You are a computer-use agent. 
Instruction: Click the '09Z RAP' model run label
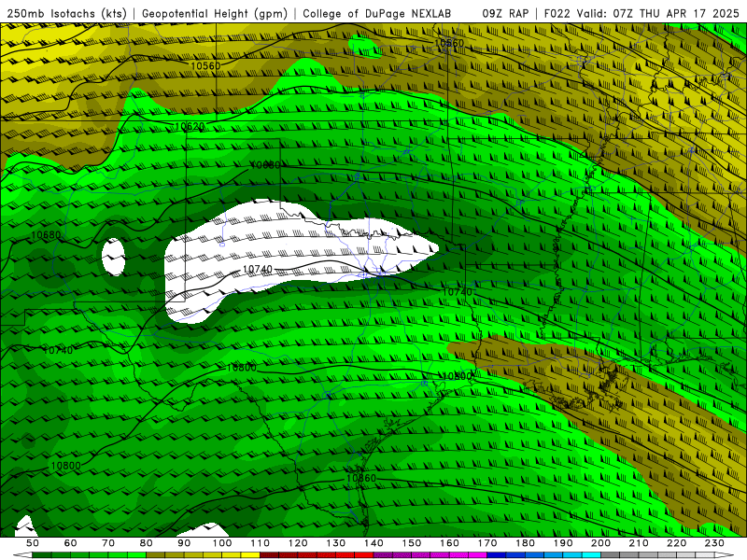click(505, 13)
